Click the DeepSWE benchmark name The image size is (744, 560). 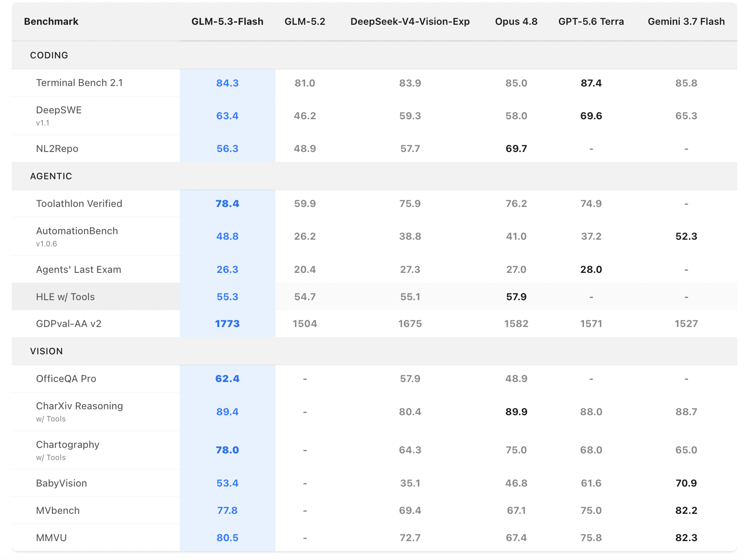[x=59, y=110]
